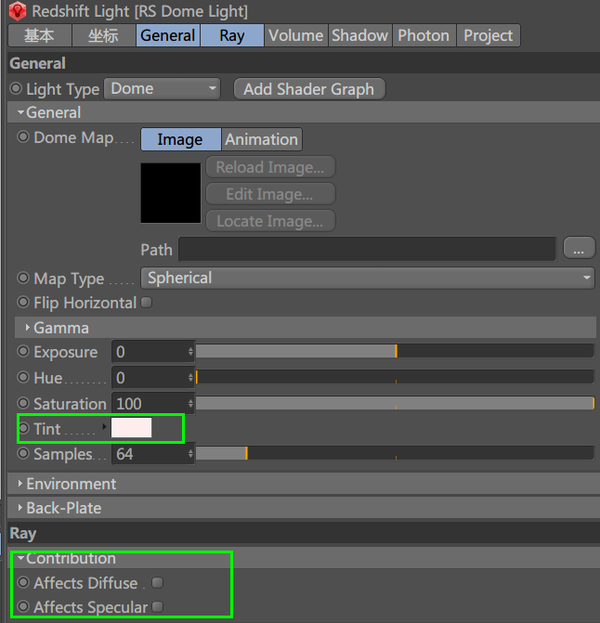Click the Path input field
Image resolution: width=600 pixels, height=623 pixels.
[367, 249]
